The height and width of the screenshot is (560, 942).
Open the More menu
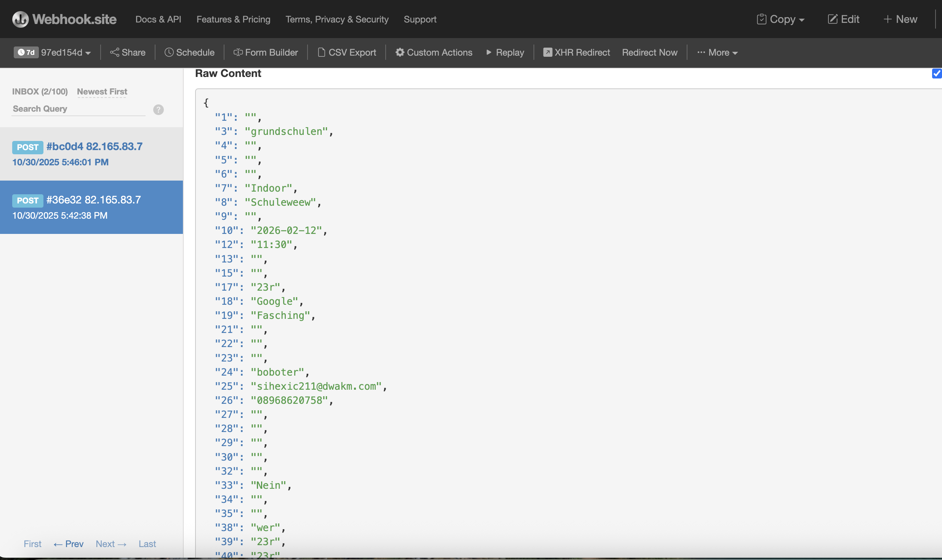point(717,52)
